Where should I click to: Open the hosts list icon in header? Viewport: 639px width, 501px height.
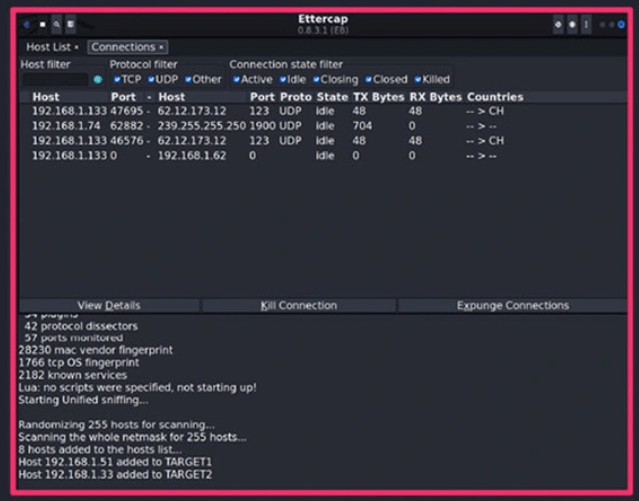tap(71, 24)
